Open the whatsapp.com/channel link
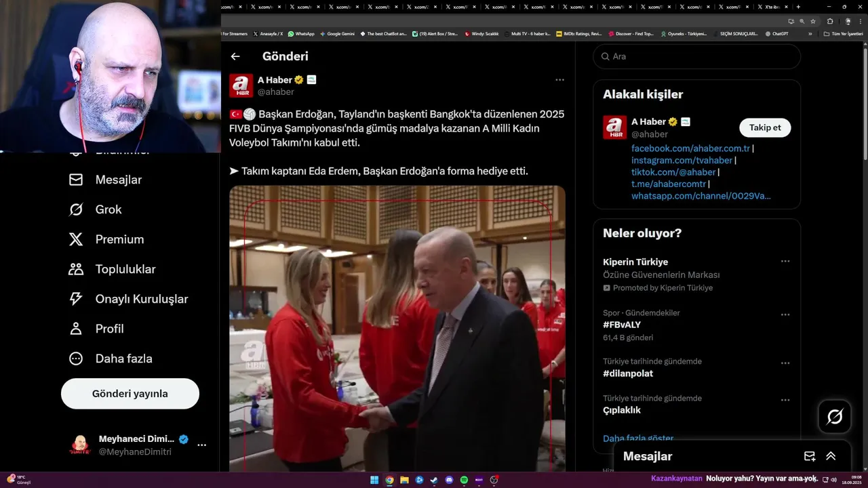 701,196
